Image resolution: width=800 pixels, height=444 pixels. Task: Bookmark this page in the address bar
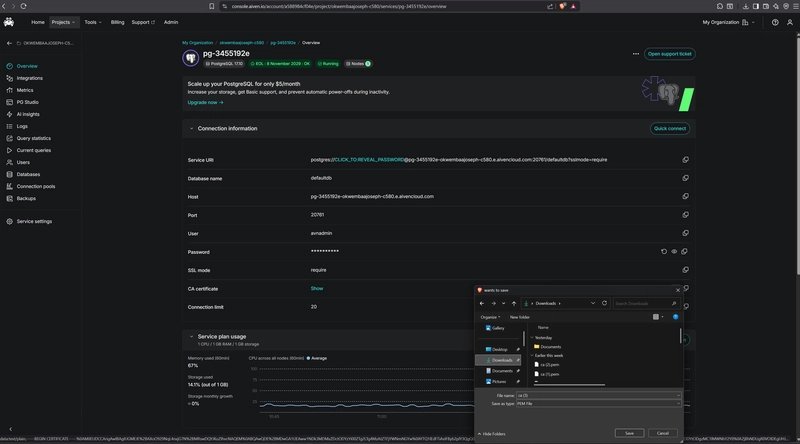tap(211, 6)
